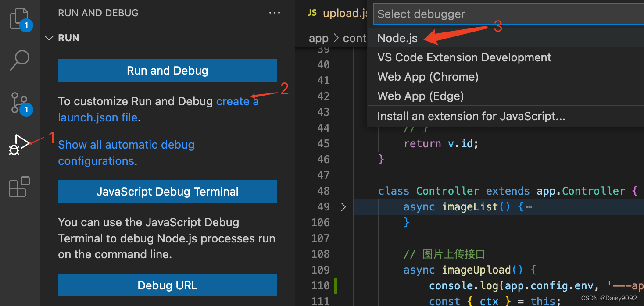Click Show all automatic debug configurations
This screenshot has width=644, height=306.
pos(126,144)
